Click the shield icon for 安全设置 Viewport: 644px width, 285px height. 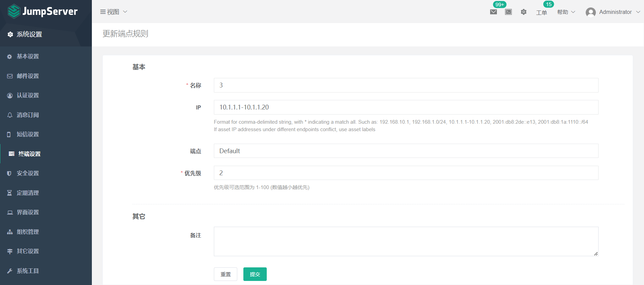9,174
